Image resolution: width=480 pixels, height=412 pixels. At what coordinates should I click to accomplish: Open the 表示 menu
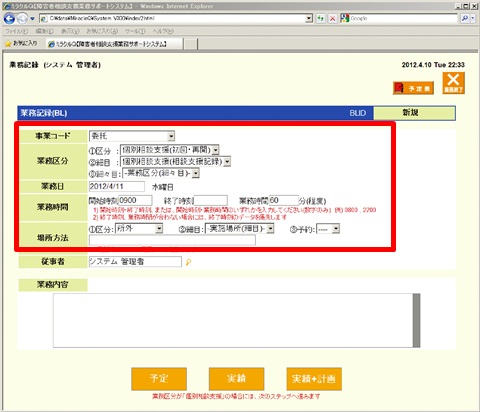pyautogui.click(x=70, y=31)
